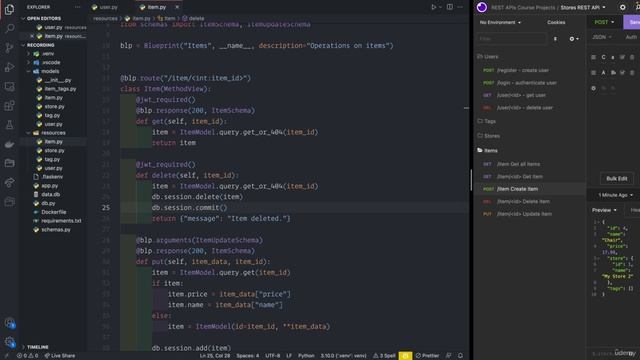Open the Extensions view

click(9, 106)
